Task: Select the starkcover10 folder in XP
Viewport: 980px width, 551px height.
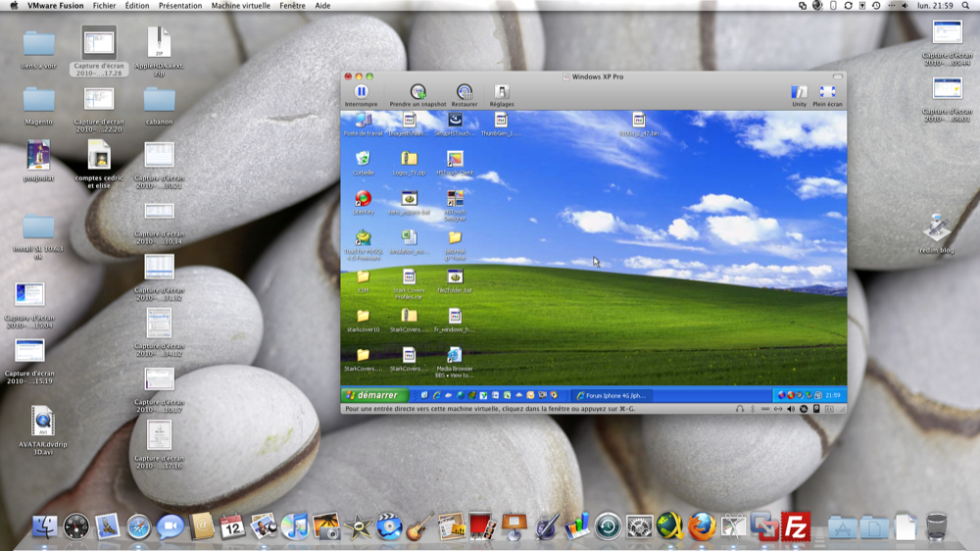Action: coord(364,316)
